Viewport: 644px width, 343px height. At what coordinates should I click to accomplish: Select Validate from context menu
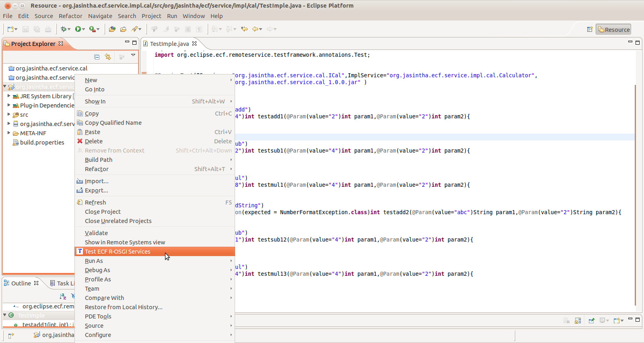pyautogui.click(x=155, y=233)
